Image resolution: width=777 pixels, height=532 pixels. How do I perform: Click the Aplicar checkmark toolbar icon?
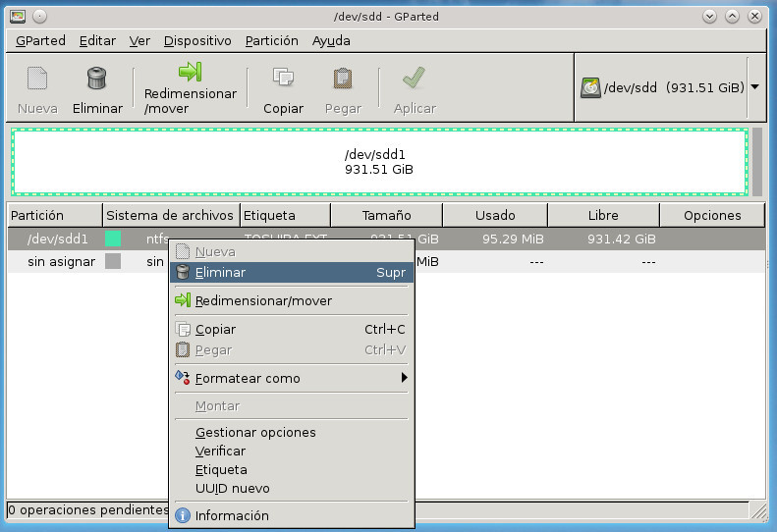click(415, 78)
